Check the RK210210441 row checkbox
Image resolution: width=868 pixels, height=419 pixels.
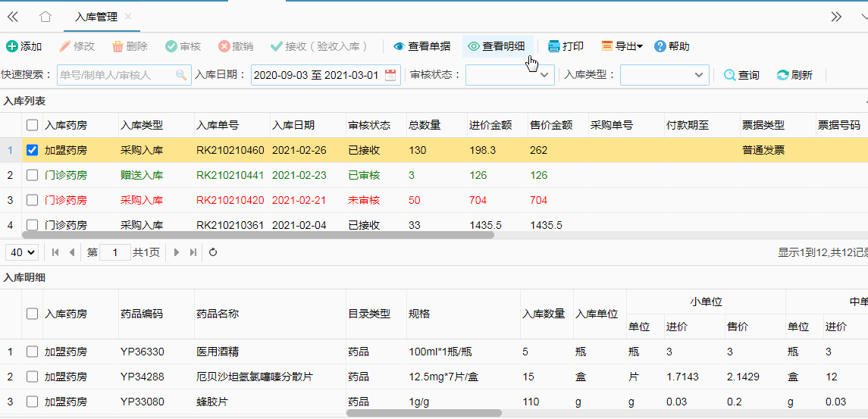point(33,175)
